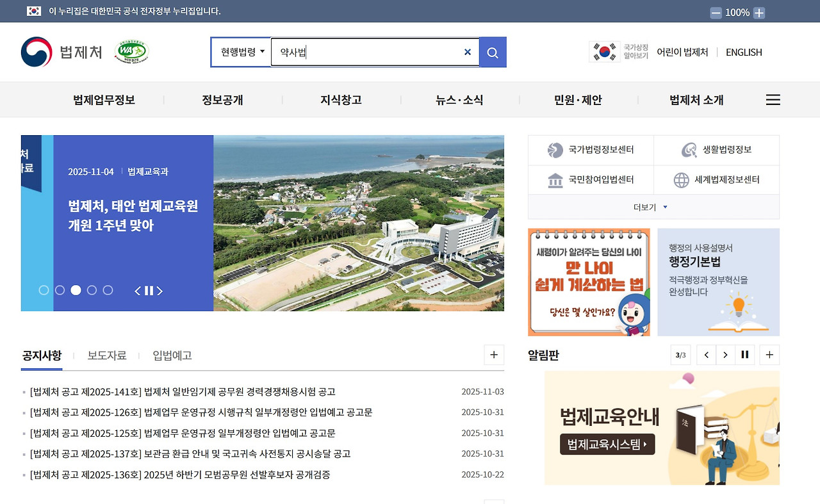Advance 알림판 with the next arrow
This screenshot has width=820, height=504.
click(x=725, y=355)
